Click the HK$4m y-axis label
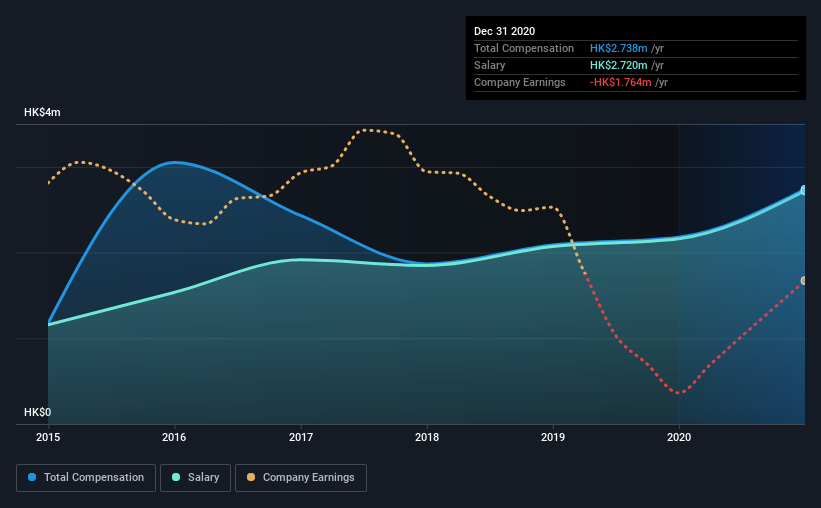The height and width of the screenshot is (508, 821). pyautogui.click(x=42, y=113)
